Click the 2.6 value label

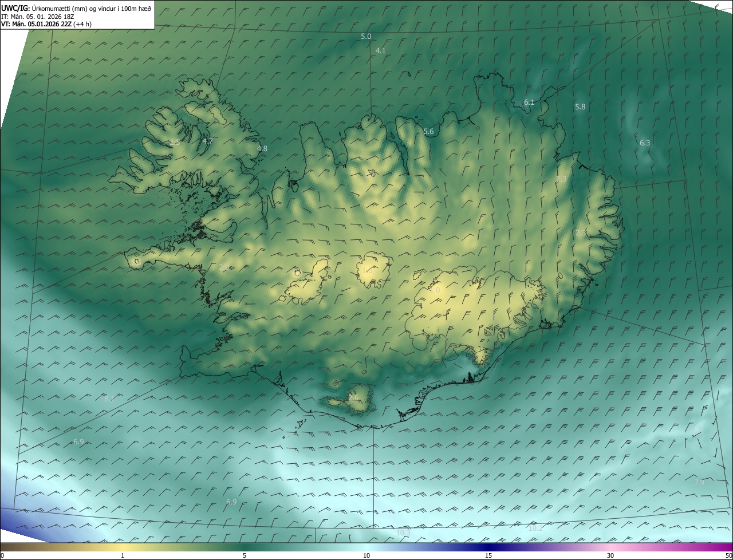tap(353, 397)
